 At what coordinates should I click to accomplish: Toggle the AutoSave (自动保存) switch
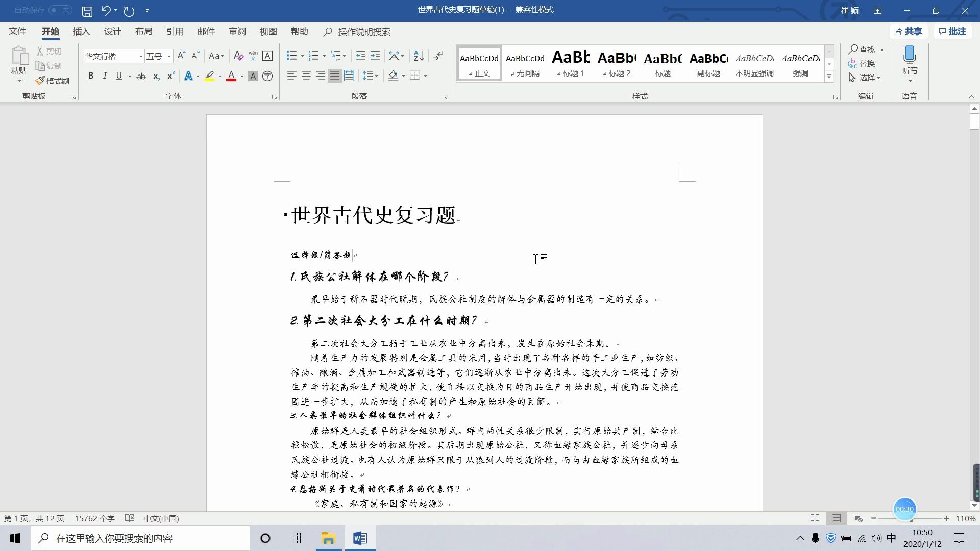coord(60,10)
